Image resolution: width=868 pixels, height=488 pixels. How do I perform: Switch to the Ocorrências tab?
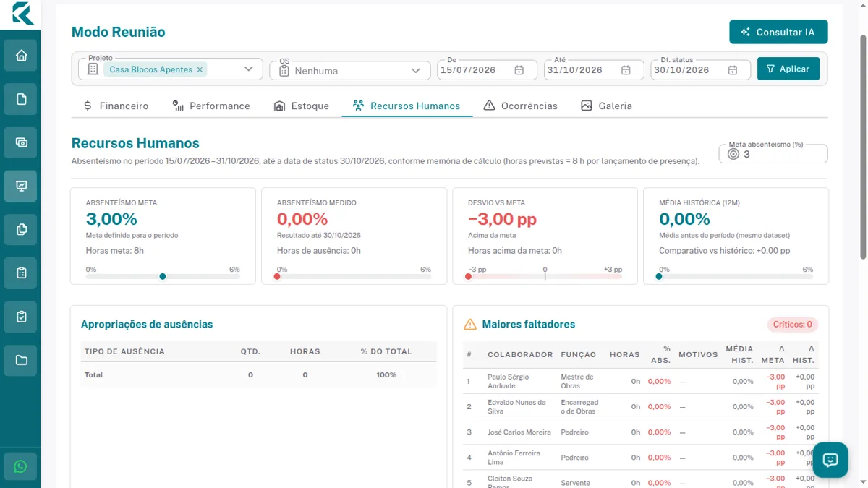[521, 106]
